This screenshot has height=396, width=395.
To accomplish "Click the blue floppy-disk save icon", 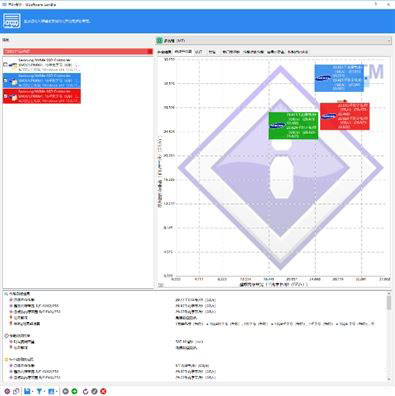I will coord(27,391).
